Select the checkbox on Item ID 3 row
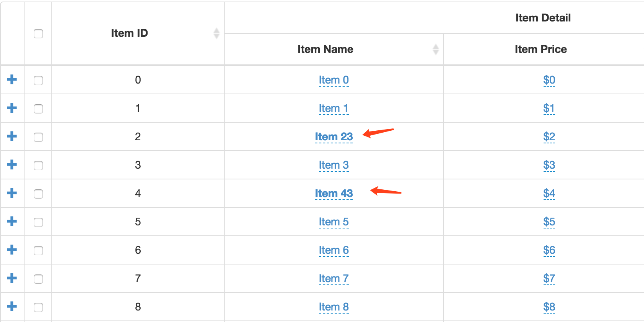 (x=38, y=165)
